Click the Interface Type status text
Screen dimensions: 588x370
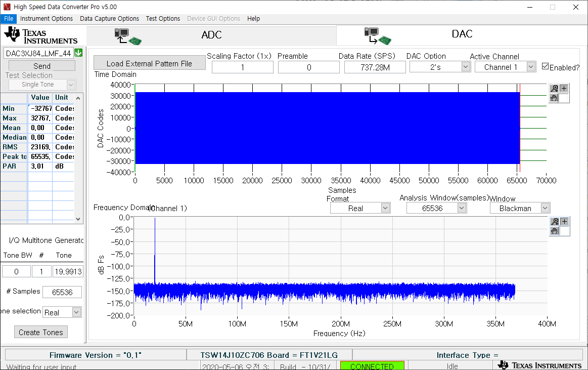tap(467, 355)
